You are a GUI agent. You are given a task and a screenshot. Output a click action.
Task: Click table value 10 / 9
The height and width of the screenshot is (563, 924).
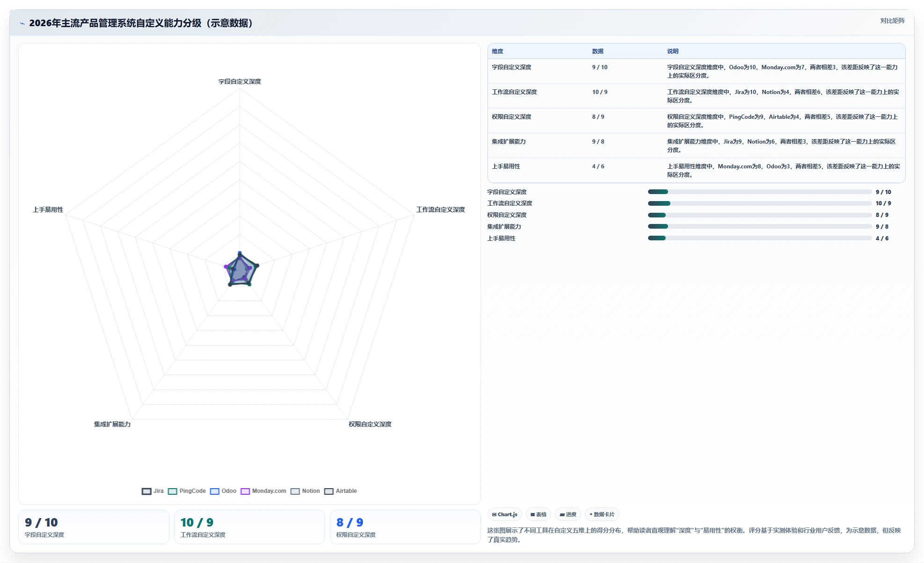pyautogui.click(x=600, y=92)
